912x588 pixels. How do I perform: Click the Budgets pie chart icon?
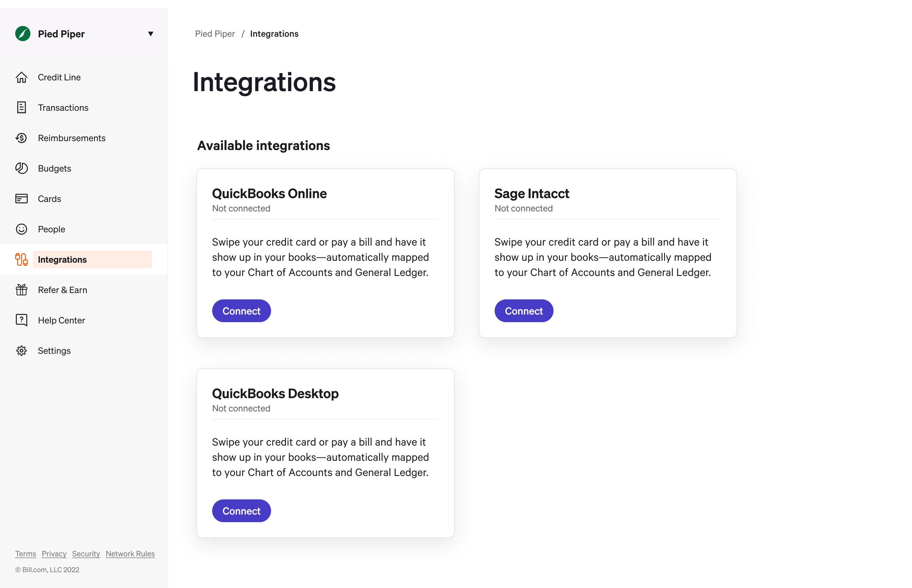click(22, 168)
